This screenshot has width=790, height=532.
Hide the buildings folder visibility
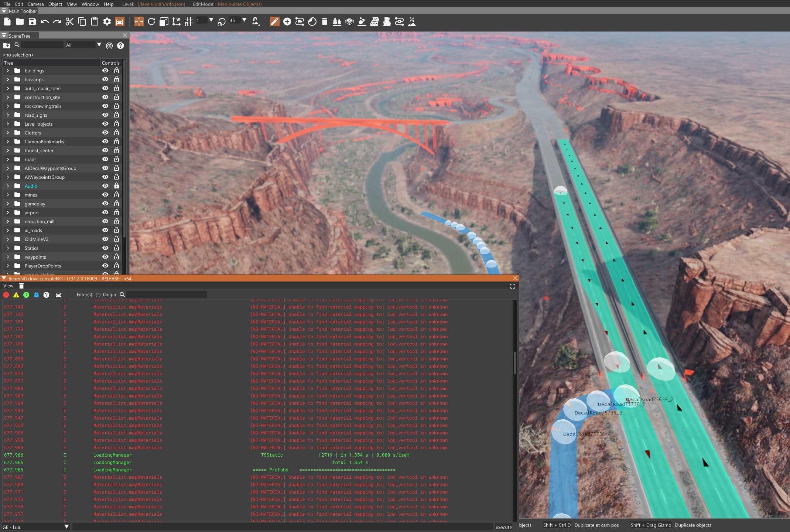tap(105, 71)
